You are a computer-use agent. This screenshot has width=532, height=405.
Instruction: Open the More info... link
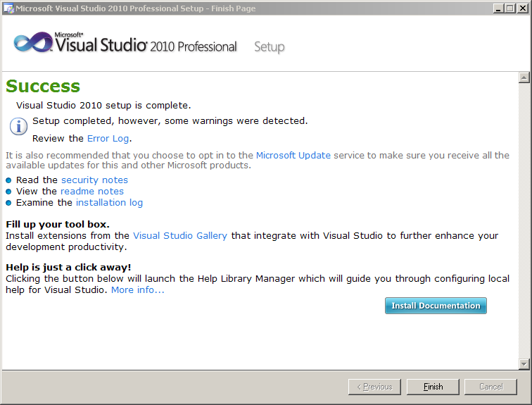point(138,290)
